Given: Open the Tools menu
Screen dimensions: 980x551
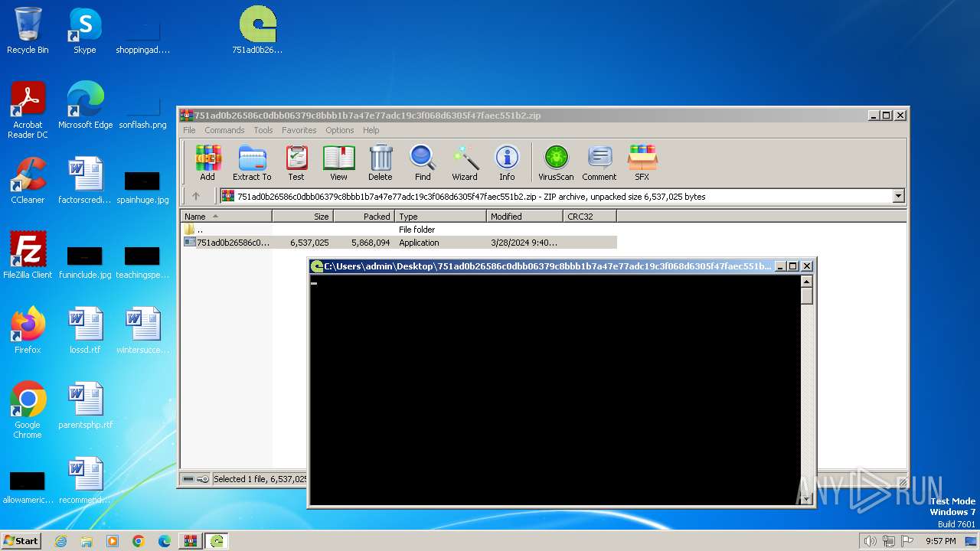Looking at the screenshot, I should (x=263, y=130).
